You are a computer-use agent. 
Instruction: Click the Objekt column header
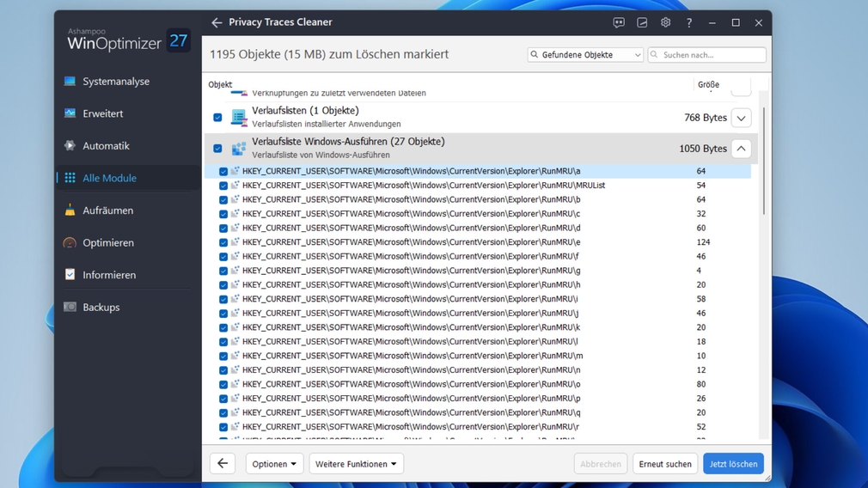coord(220,85)
